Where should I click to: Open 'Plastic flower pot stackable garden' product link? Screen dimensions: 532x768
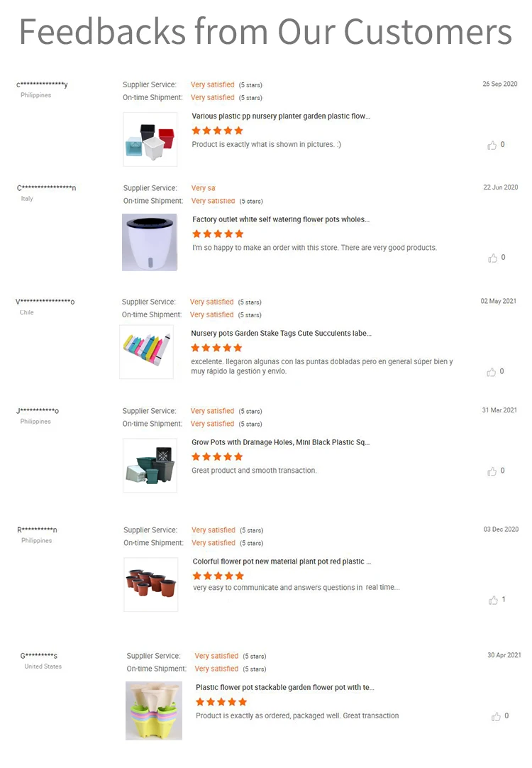[x=285, y=687]
